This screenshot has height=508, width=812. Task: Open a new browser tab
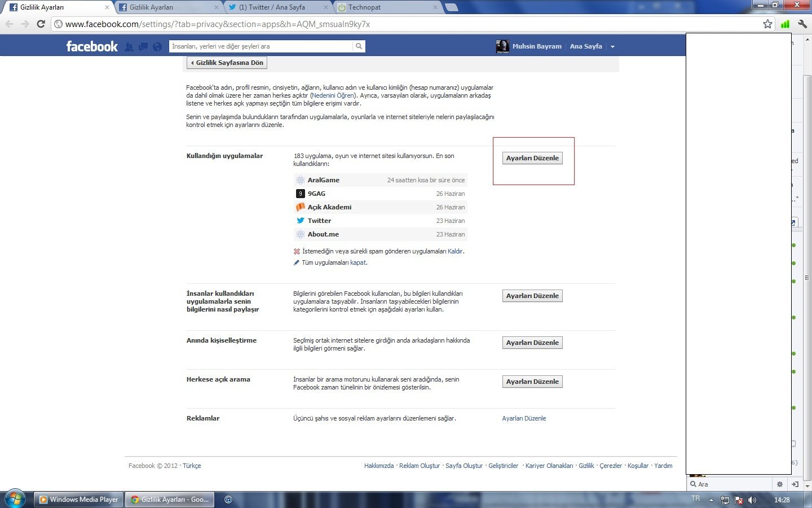tap(451, 7)
